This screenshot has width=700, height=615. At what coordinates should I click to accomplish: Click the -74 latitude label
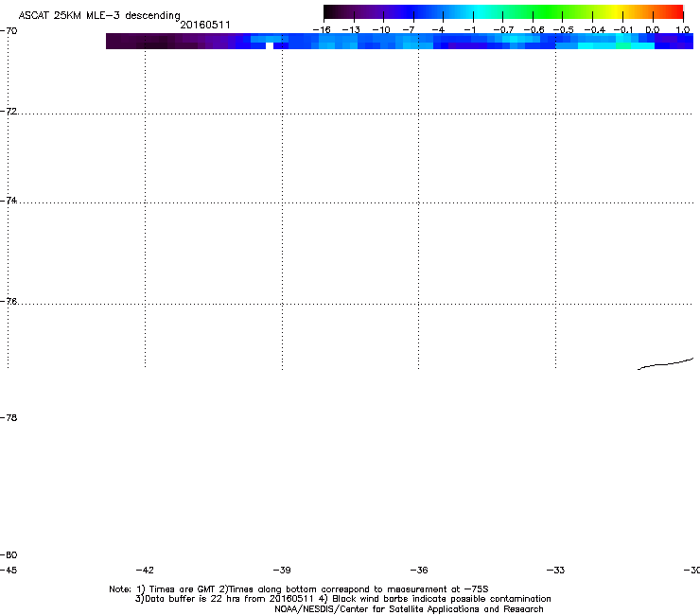coord(9,200)
